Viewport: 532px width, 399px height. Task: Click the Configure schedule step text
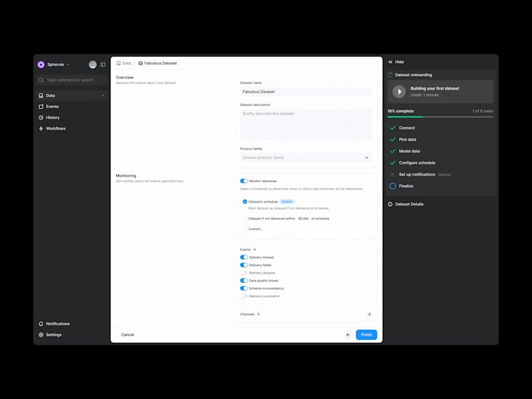[417, 163]
